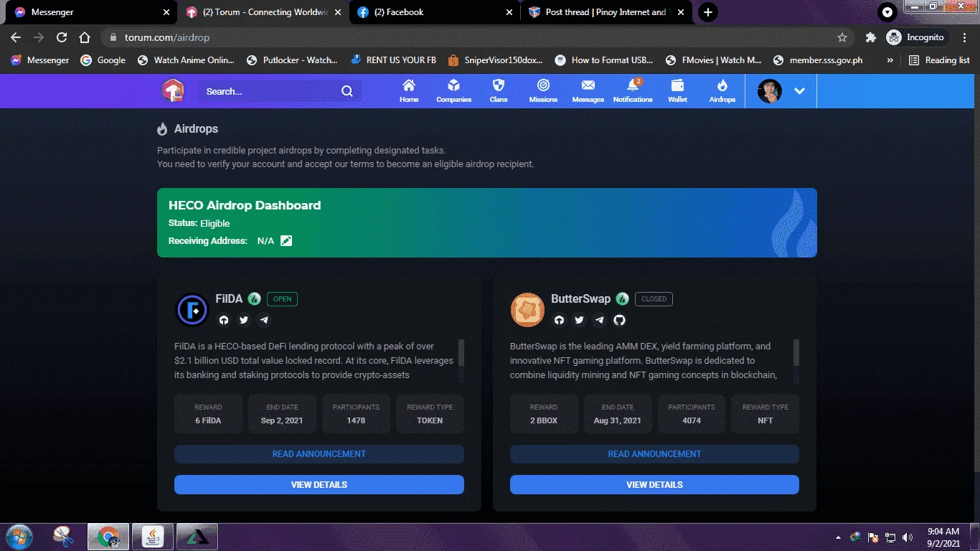Open a new browser tab
The height and width of the screenshot is (551, 980).
708,12
